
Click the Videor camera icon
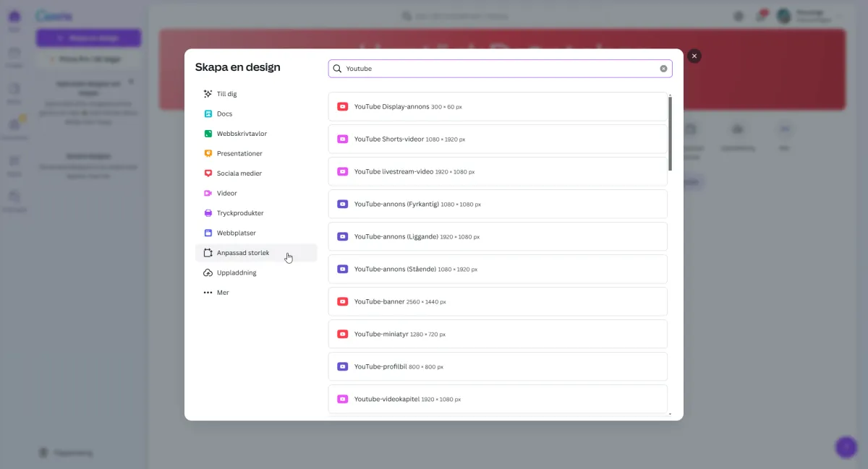(208, 193)
